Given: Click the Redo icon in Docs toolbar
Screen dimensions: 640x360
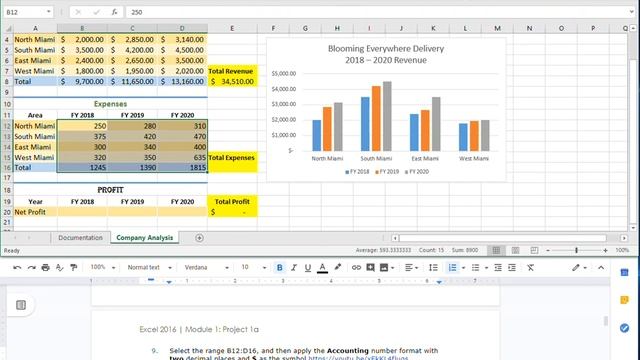Looking at the screenshot, I should tap(31, 268).
